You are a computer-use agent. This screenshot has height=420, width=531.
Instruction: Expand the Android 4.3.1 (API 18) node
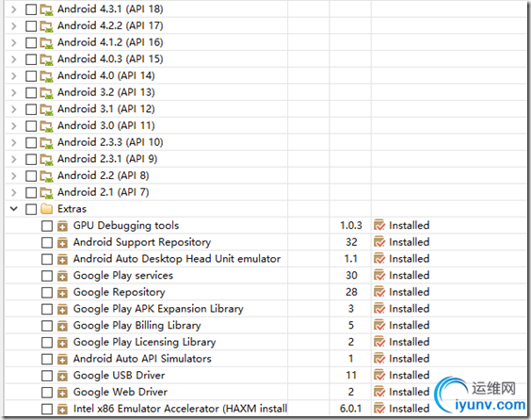tap(13, 9)
